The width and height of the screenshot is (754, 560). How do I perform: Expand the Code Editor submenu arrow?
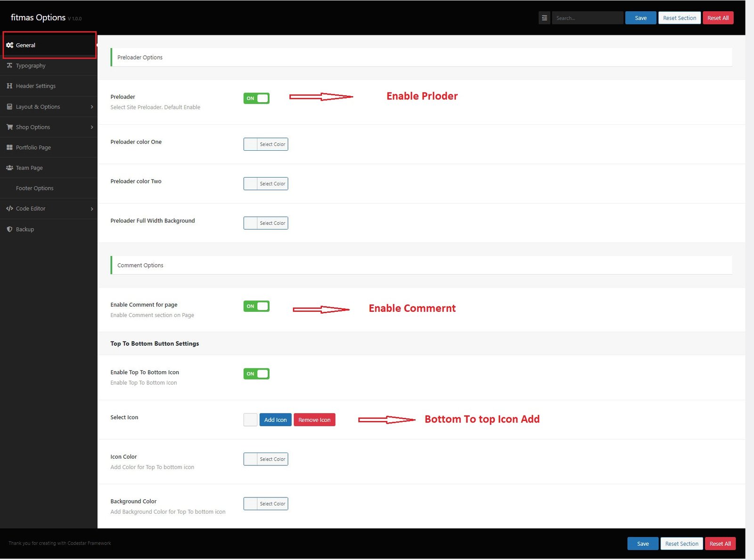tap(92, 209)
